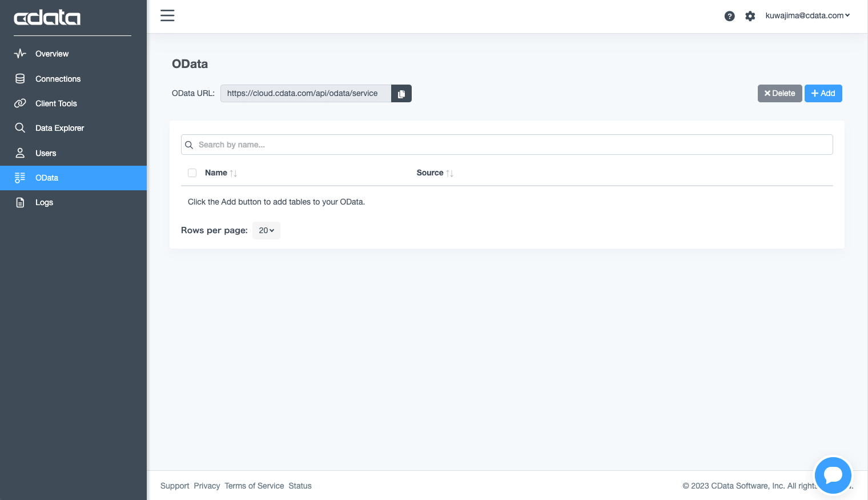Click the Connections database icon
The height and width of the screenshot is (500, 868).
click(x=20, y=79)
